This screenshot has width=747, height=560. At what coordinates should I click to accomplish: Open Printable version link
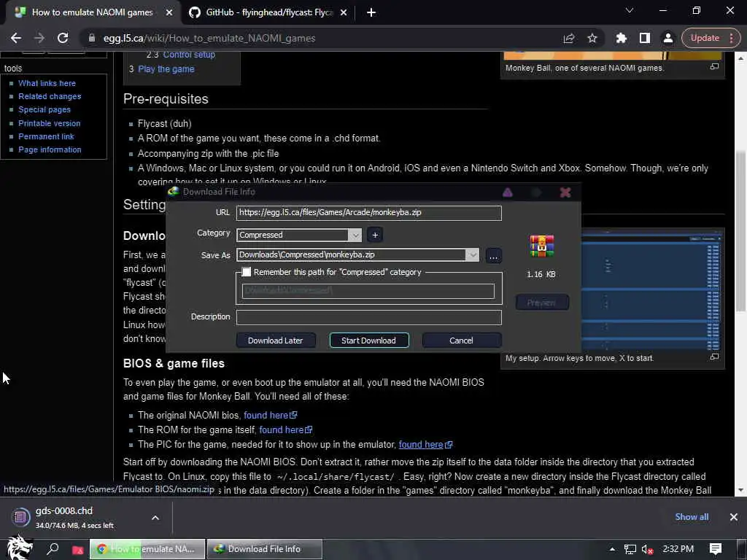49,123
